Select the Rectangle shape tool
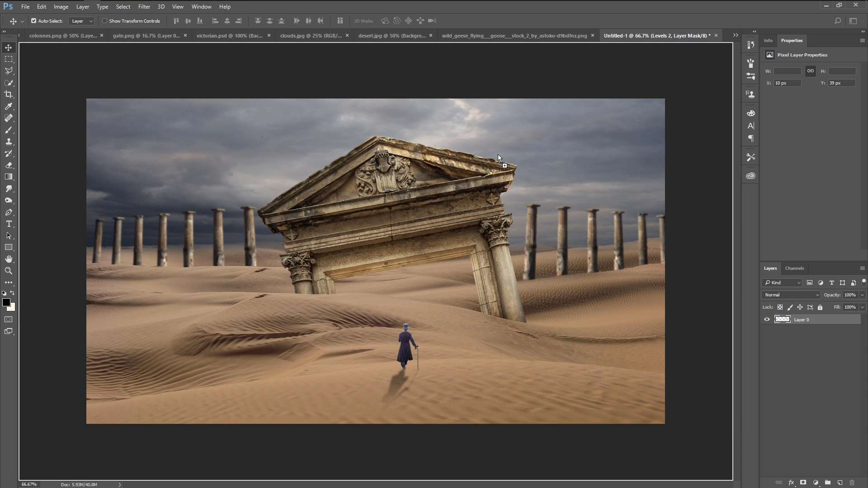 coord(9,247)
